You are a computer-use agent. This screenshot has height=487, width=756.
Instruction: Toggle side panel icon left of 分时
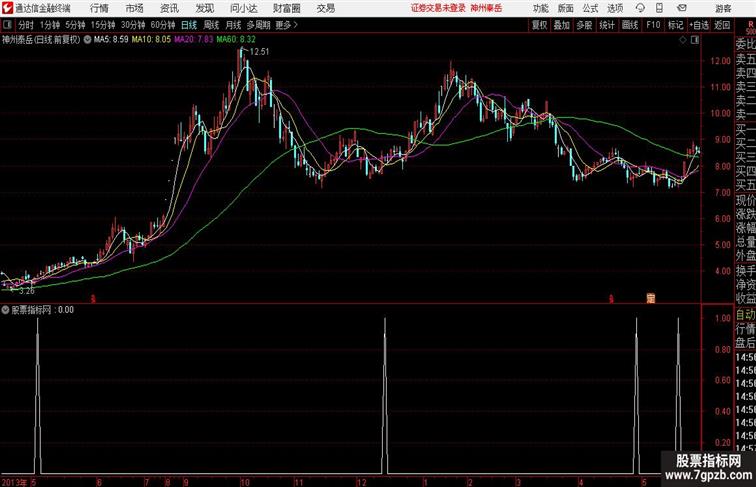click(7, 25)
